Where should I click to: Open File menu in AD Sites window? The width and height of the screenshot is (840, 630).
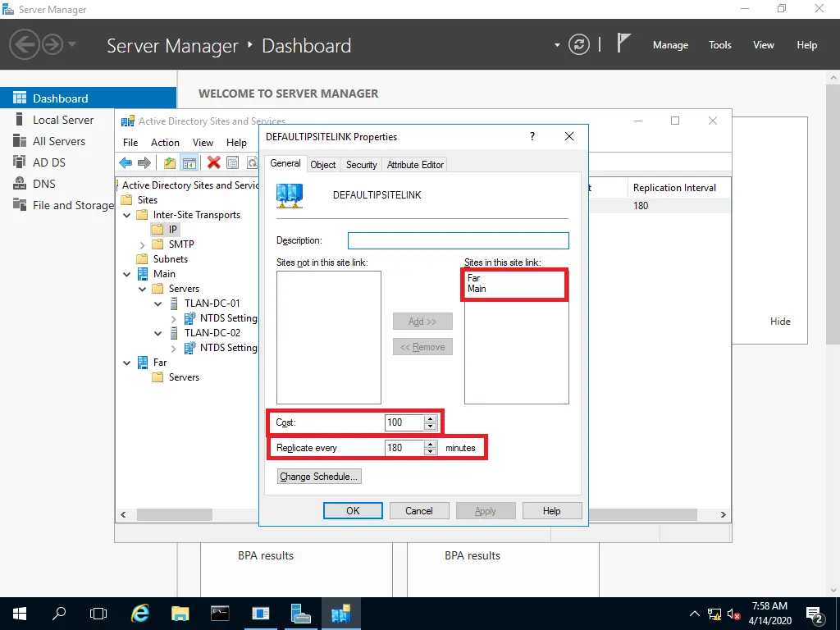(x=130, y=143)
